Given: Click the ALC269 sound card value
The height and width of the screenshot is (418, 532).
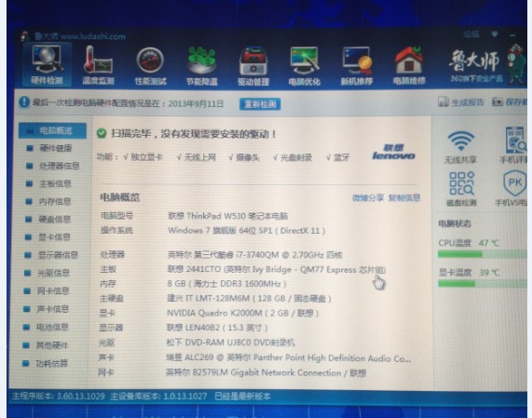Looking at the screenshot, I should pos(289,358).
